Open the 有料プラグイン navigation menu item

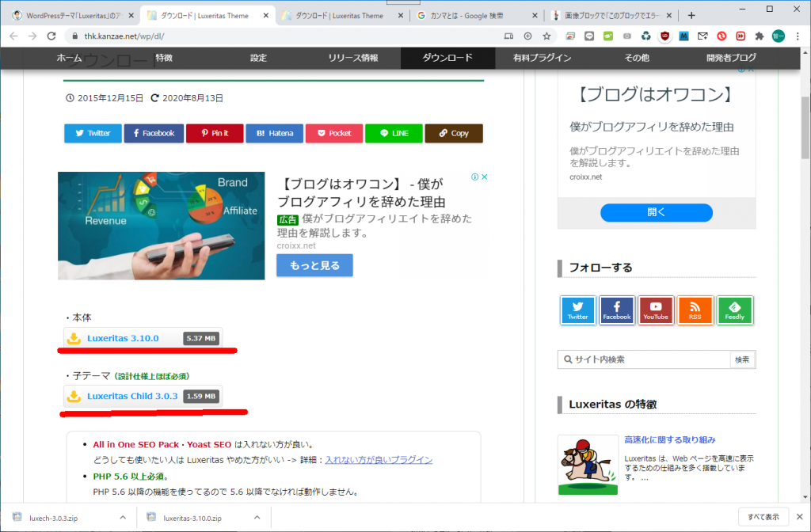point(542,58)
